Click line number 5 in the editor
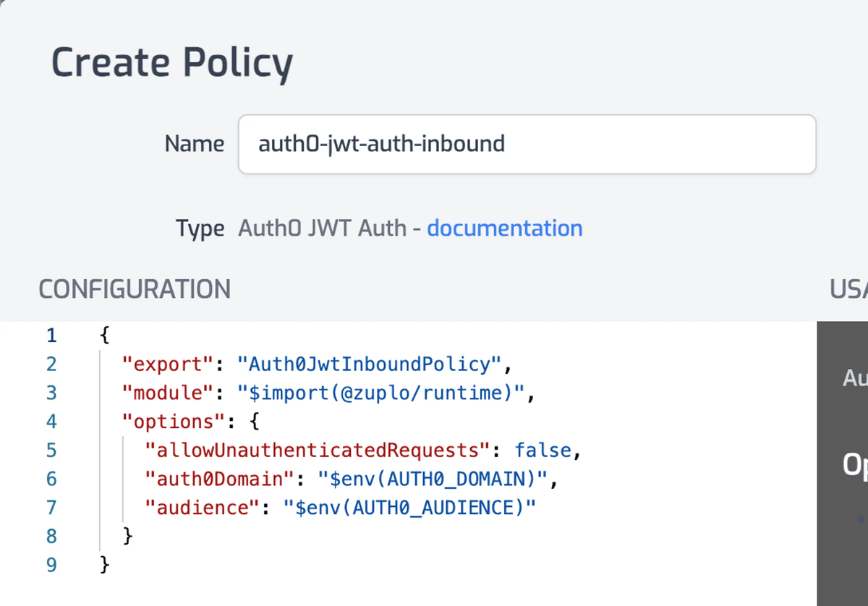The width and height of the screenshot is (868, 606). click(x=51, y=450)
